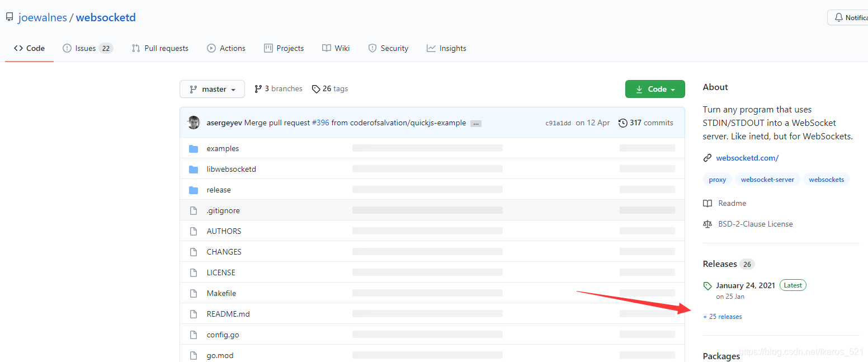Click the file icon next to README.md
Image resolution: width=868 pixels, height=362 pixels.
(x=194, y=314)
